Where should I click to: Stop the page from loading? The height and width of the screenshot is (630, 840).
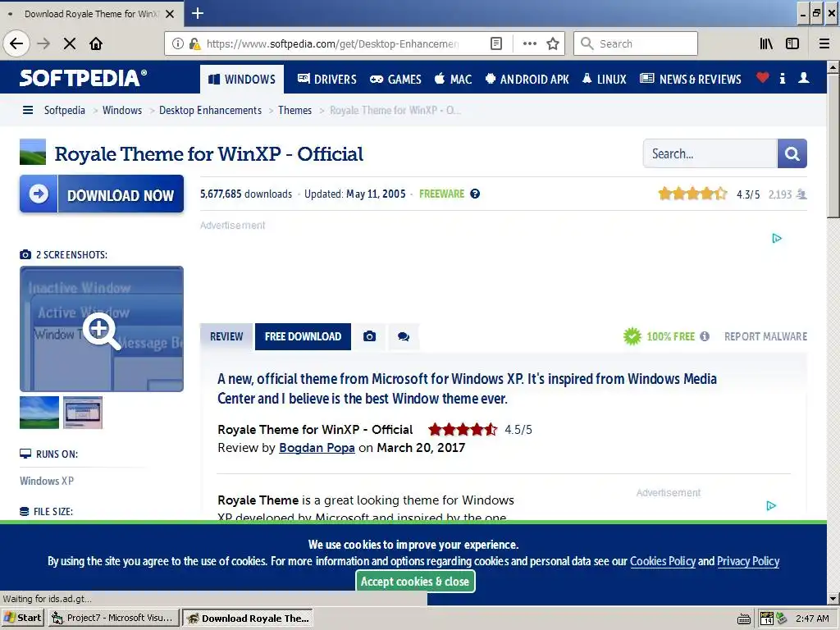[70, 43]
